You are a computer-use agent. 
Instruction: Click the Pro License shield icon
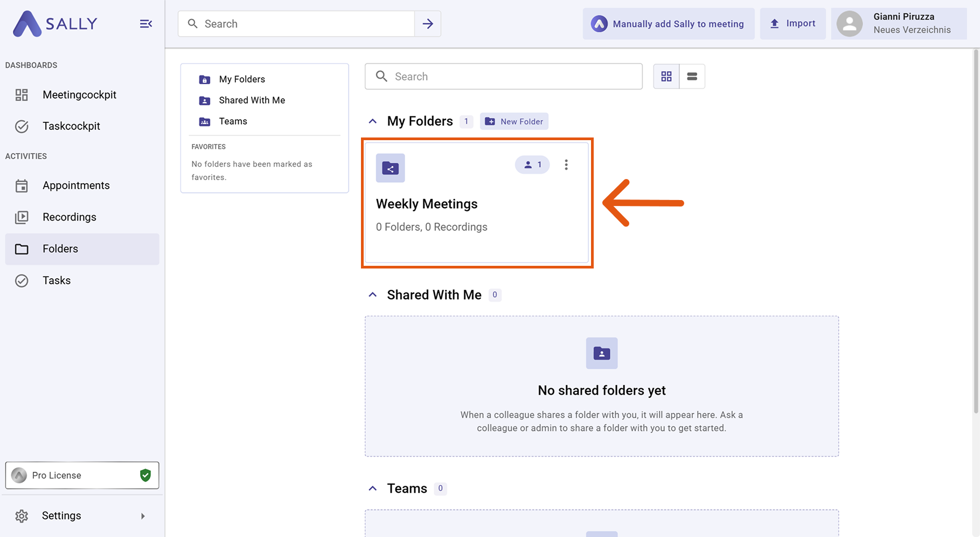pos(145,475)
